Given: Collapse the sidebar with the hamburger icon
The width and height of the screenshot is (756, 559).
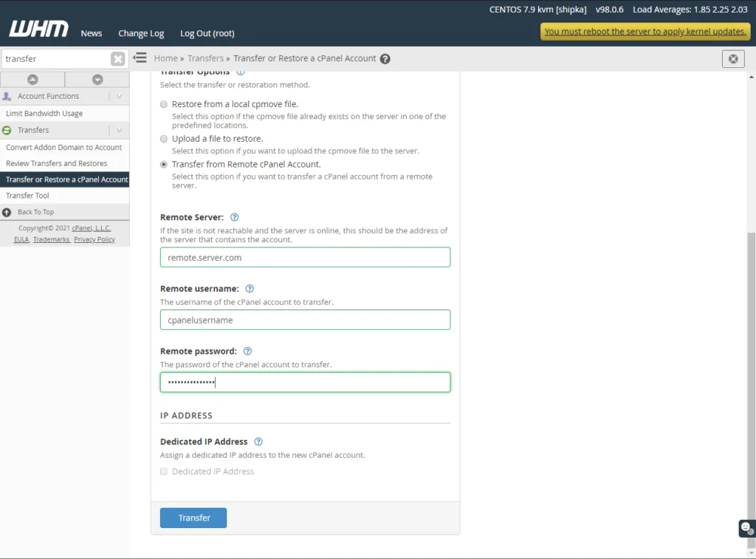Looking at the screenshot, I should click(140, 57).
